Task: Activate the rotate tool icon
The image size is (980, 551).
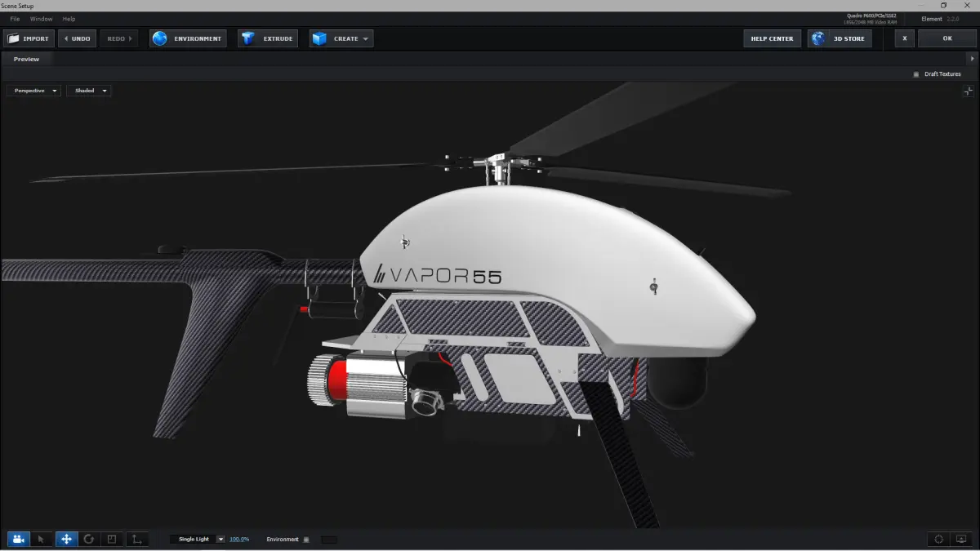Action: click(x=89, y=539)
